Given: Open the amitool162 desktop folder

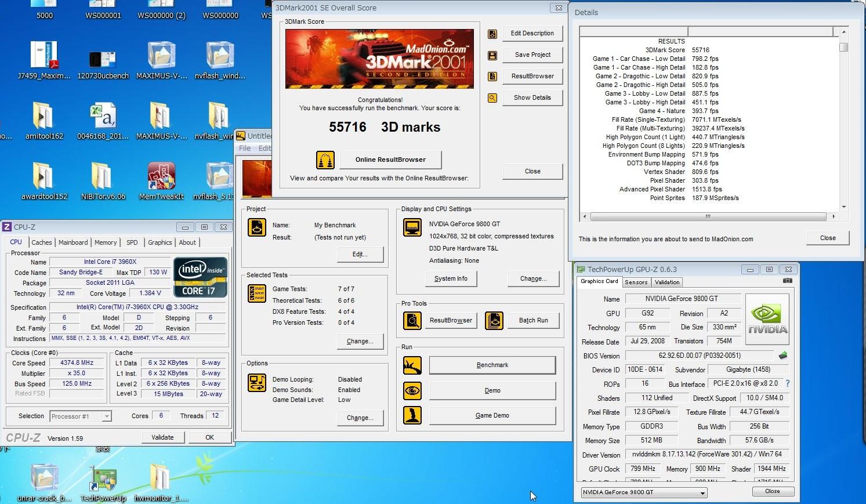Looking at the screenshot, I should pos(44,121).
